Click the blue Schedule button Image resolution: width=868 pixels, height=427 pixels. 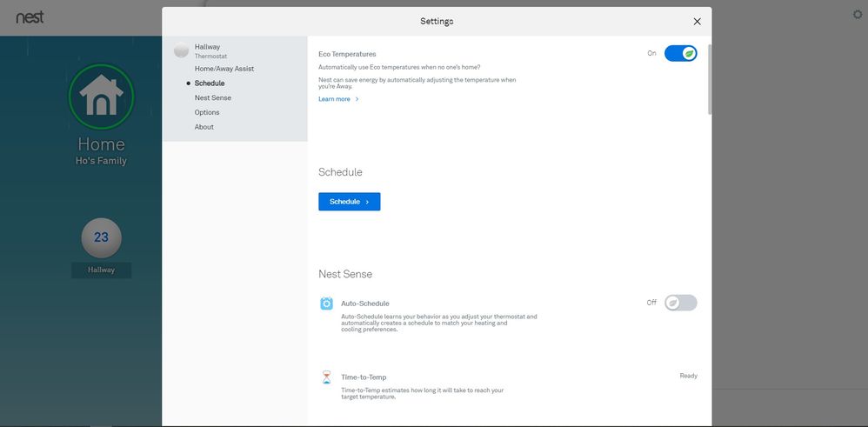[x=350, y=202]
